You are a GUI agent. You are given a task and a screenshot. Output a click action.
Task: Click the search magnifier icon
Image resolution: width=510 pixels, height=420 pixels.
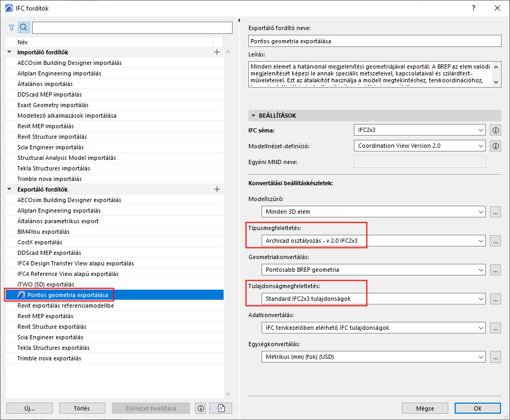click(x=24, y=27)
